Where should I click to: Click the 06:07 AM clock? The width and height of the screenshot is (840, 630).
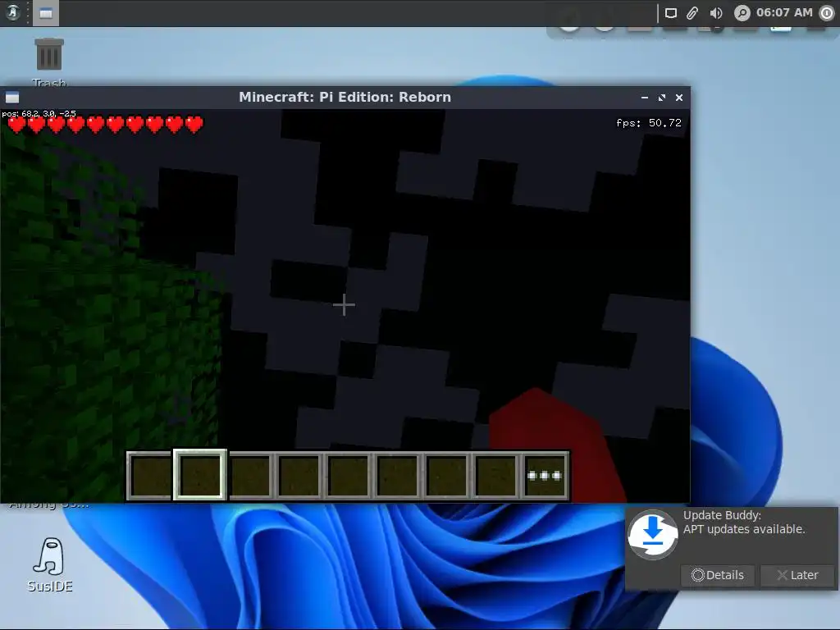tap(784, 12)
